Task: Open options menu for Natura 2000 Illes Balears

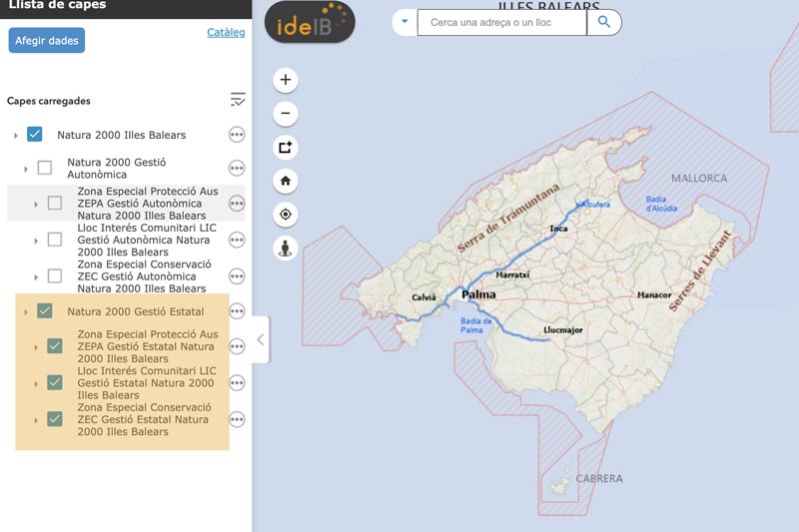Action: 237,135
